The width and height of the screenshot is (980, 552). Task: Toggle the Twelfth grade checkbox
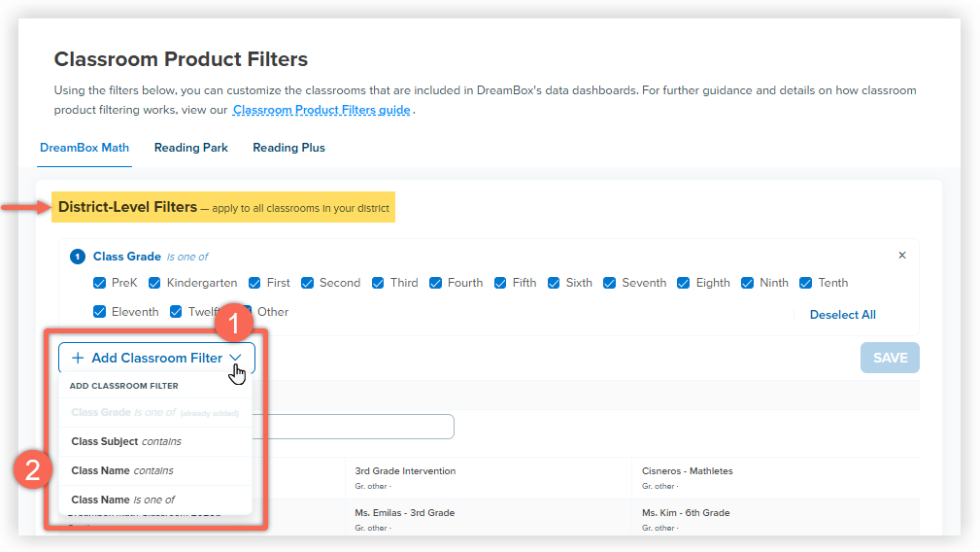click(176, 311)
